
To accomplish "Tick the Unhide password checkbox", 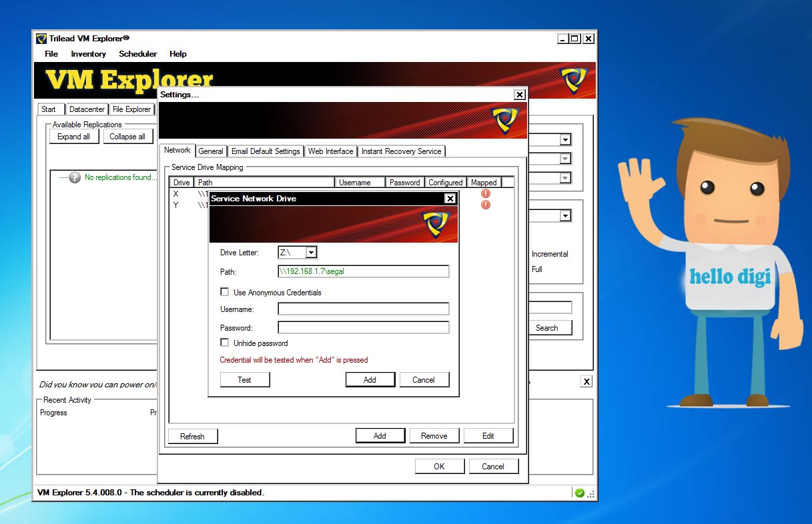I will tap(224, 343).
